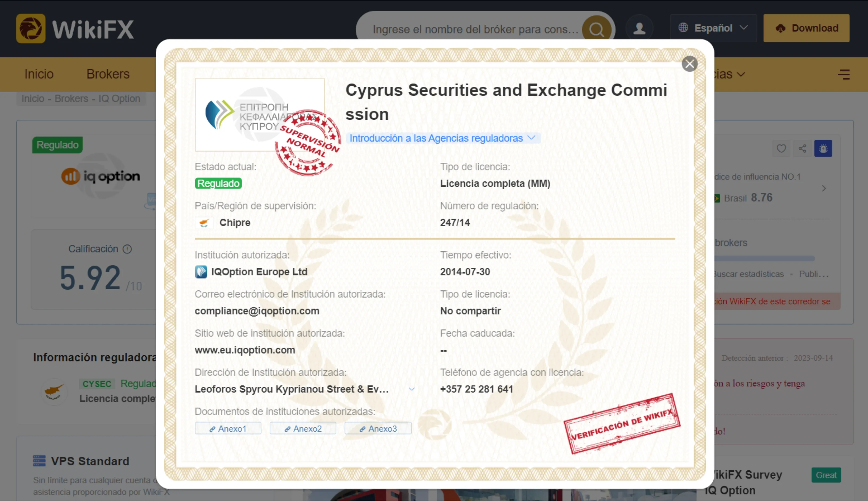Open the Anexo3 document link

[378, 428]
